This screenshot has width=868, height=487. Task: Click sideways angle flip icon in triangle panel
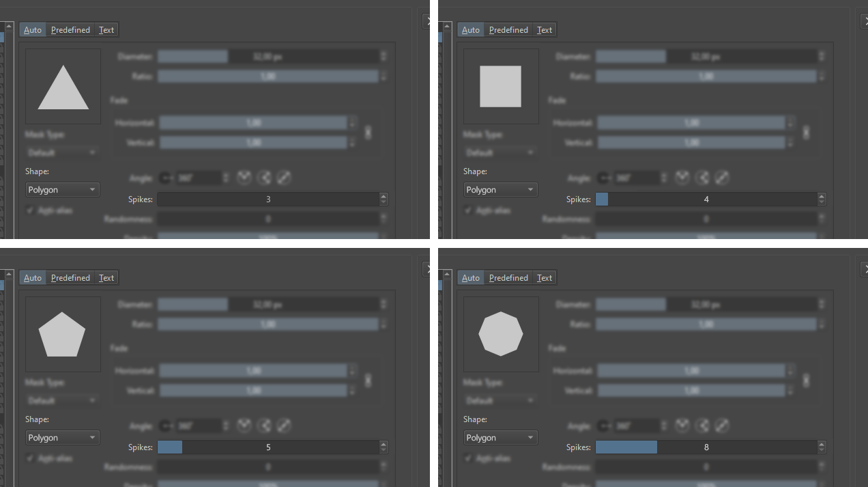pos(265,178)
